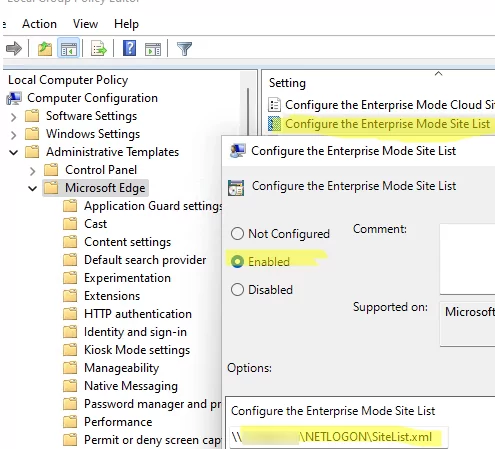Screen dimensions: 495x449
Task: Collapse the Administrative Templates node
Action: pos(13,153)
